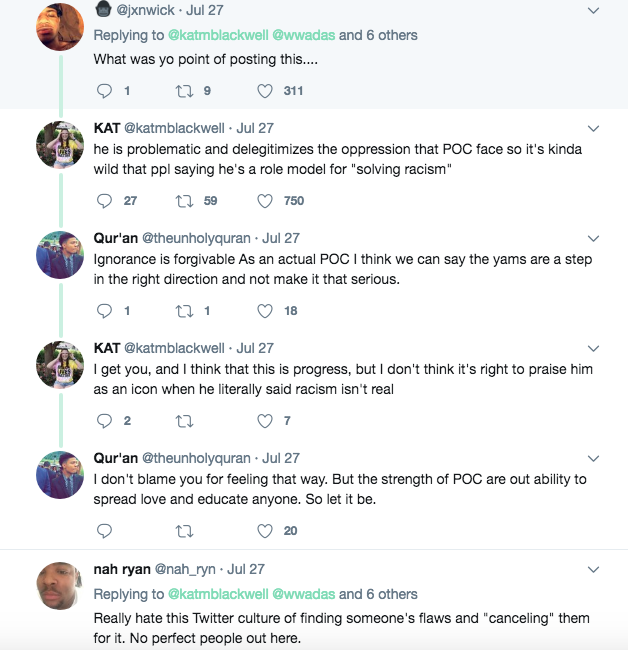The width and height of the screenshot is (628, 650).
Task: Like Qur'an's tweet with 20 likes
Action: [x=265, y=531]
